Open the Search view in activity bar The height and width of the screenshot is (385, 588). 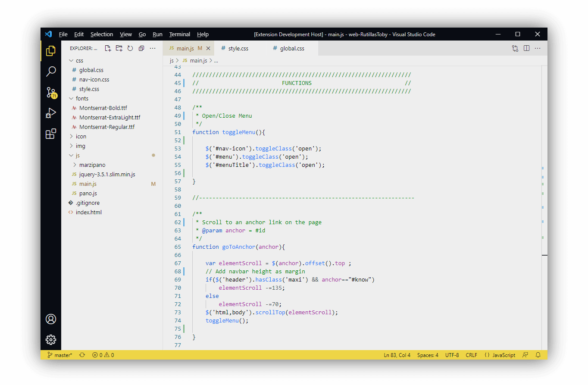coord(51,71)
